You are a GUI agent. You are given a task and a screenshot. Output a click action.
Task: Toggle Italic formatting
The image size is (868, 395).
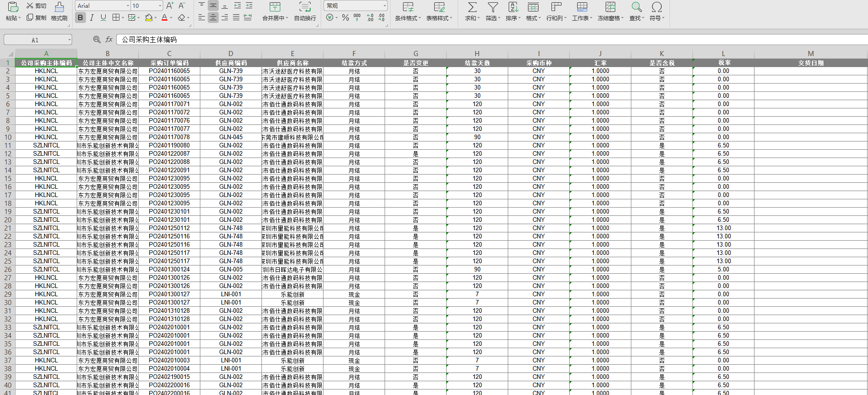tap(92, 17)
